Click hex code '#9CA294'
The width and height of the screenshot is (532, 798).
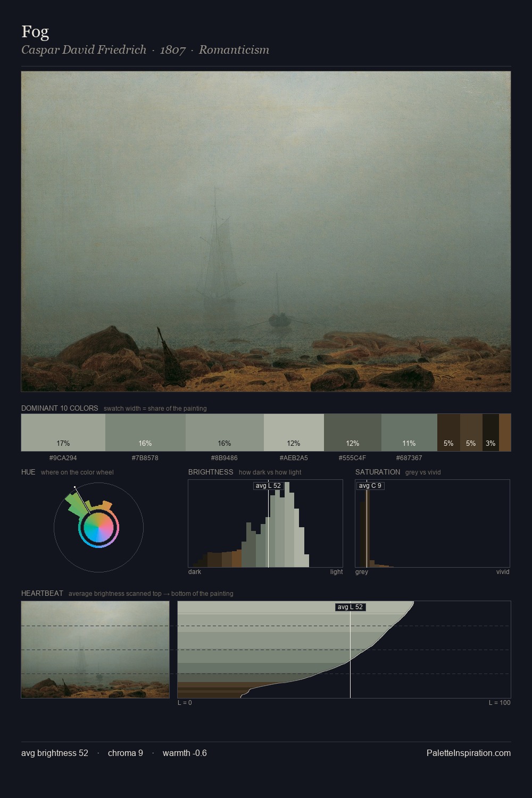(63, 458)
